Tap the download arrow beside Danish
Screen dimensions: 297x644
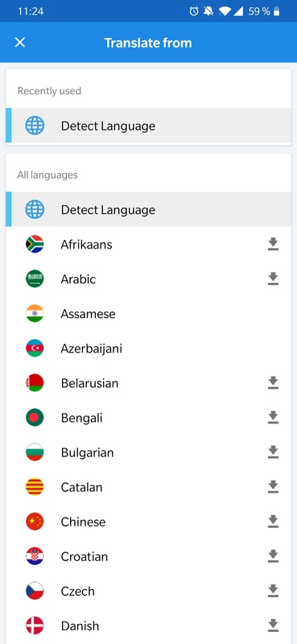coord(273,625)
